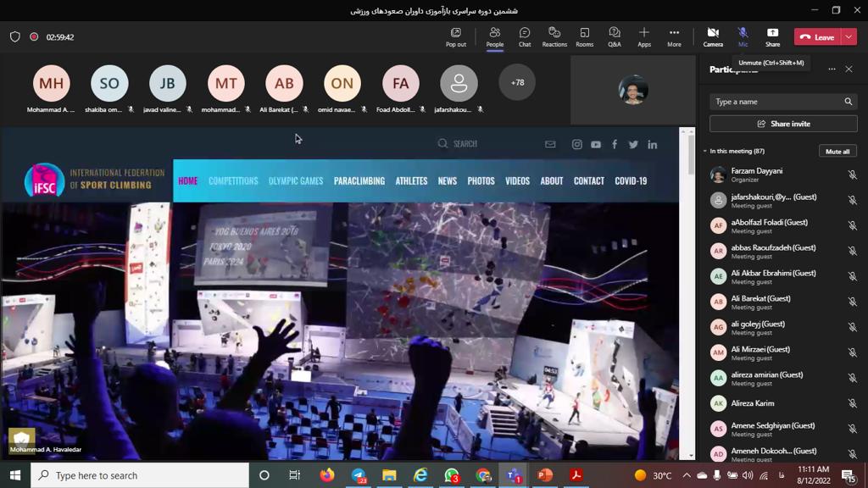
Task: Click the Share invite button
Action: click(x=783, y=124)
